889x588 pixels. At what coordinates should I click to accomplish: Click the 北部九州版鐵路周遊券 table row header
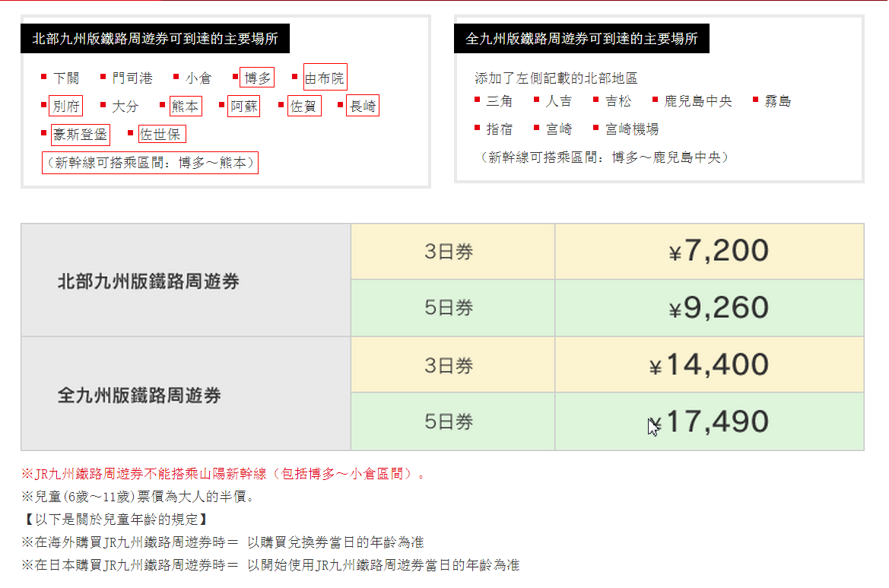coord(186,281)
